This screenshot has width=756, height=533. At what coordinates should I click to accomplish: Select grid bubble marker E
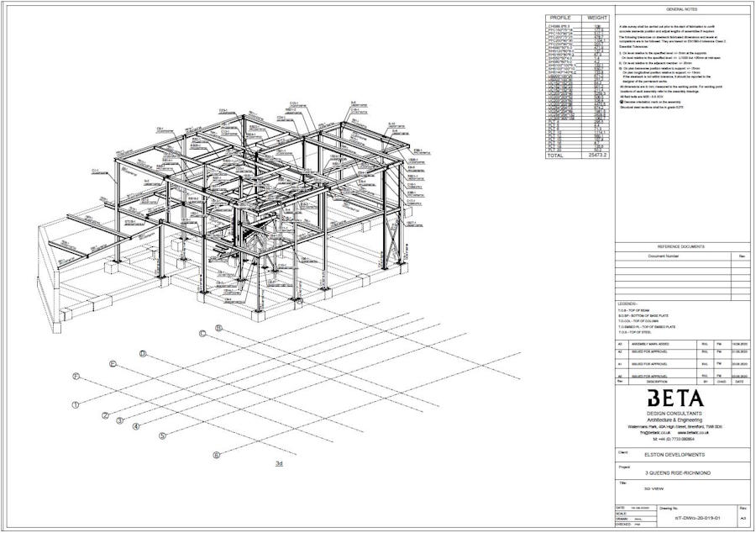tap(112, 364)
